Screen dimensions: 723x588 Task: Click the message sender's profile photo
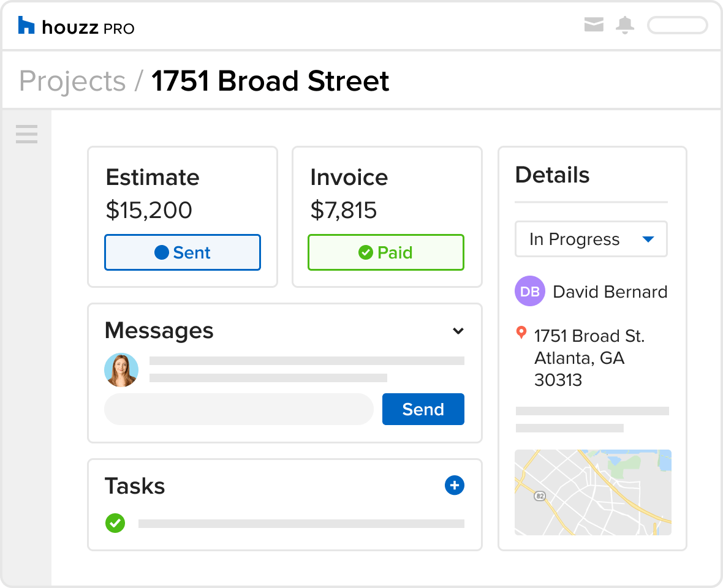(121, 370)
